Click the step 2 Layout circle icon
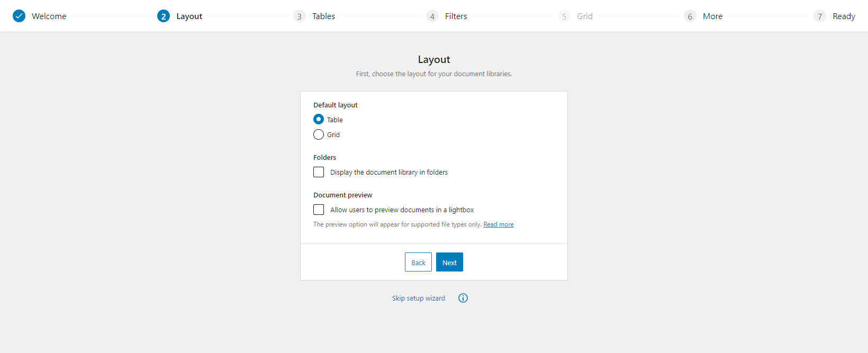 [161, 16]
